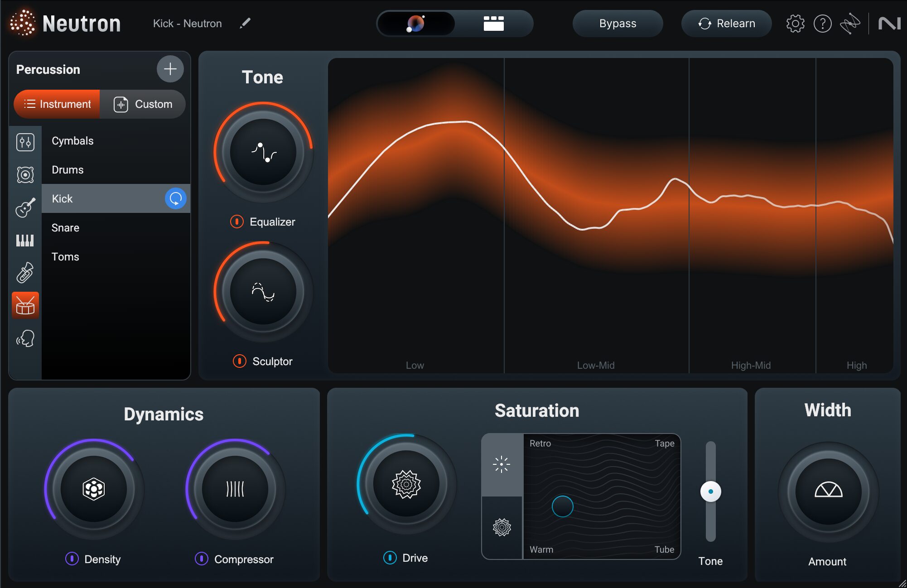Click the High band label
This screenshot has height=588, width=907.
pos(857,365)
